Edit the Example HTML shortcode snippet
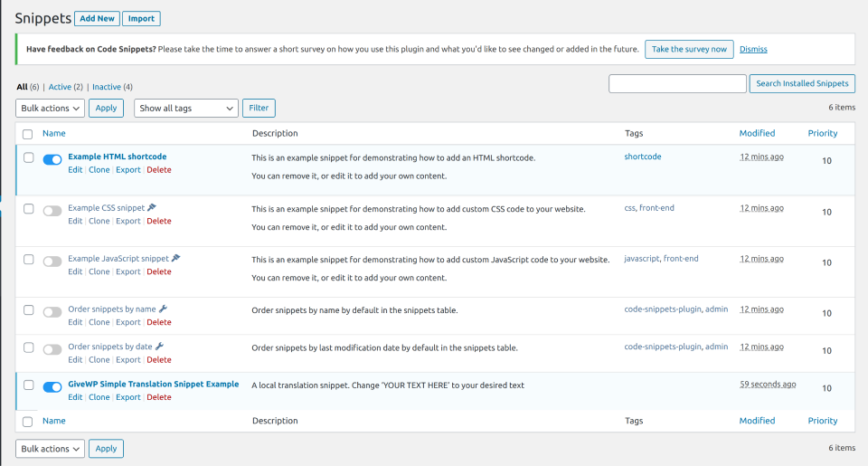868x466 pixels. click(x=75, y=169)
